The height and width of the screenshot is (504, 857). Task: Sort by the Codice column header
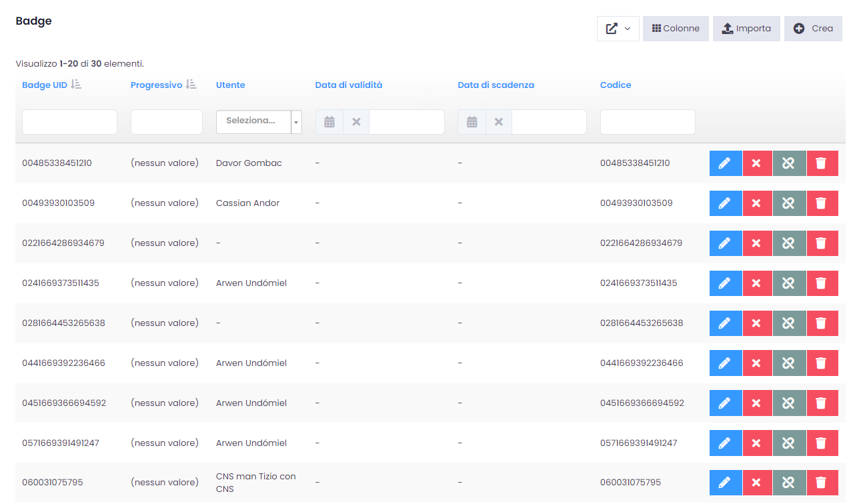(615, 85)
